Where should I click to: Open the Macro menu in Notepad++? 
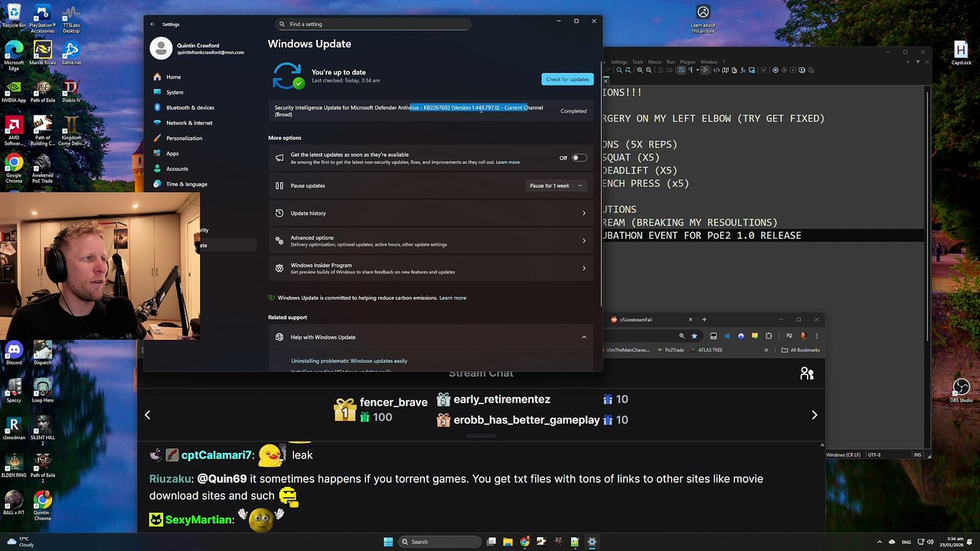pos(655,62)
